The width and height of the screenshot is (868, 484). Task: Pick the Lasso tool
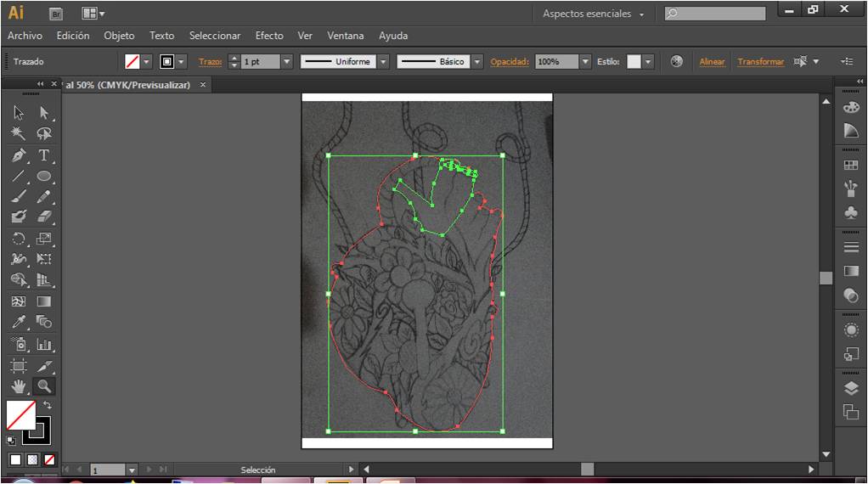[x=43, y=133]
